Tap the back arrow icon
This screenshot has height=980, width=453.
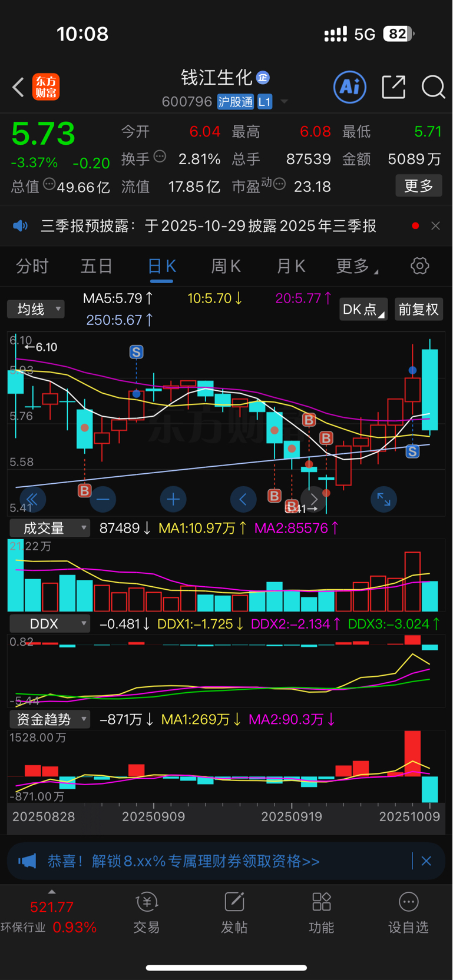click(18, 87)
